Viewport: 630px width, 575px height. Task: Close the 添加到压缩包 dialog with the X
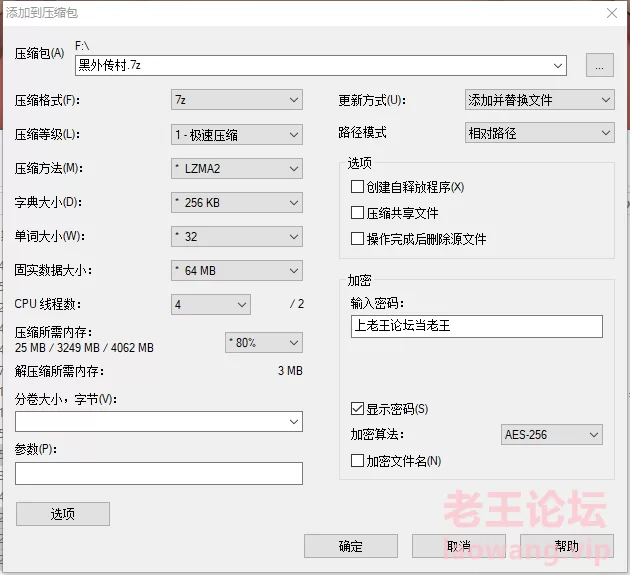[612, 13]
